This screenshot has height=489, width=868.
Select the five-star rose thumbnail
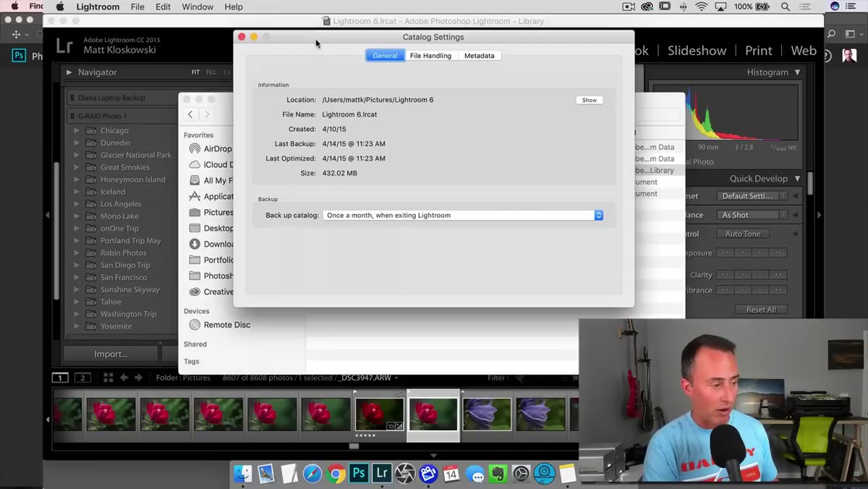380,415
